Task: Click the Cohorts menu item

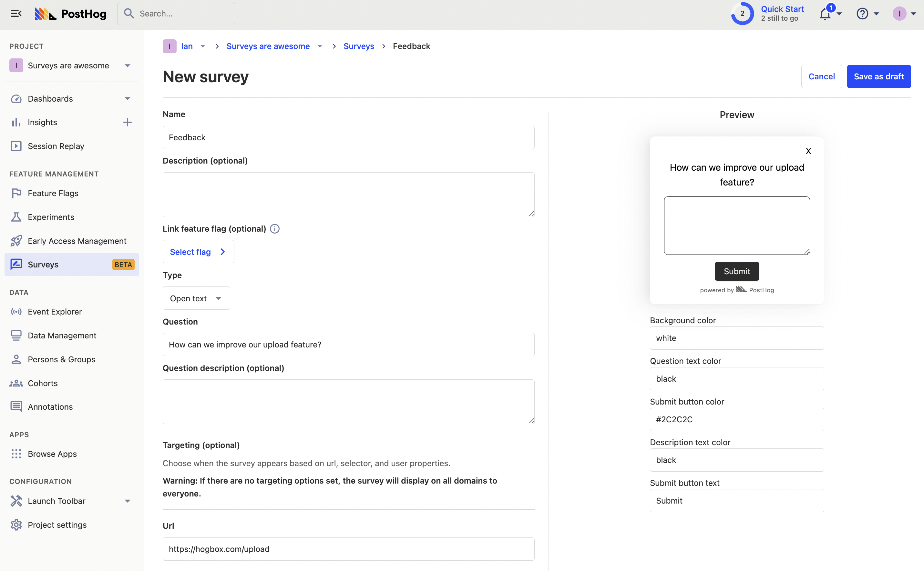Action: pos(42,382)
